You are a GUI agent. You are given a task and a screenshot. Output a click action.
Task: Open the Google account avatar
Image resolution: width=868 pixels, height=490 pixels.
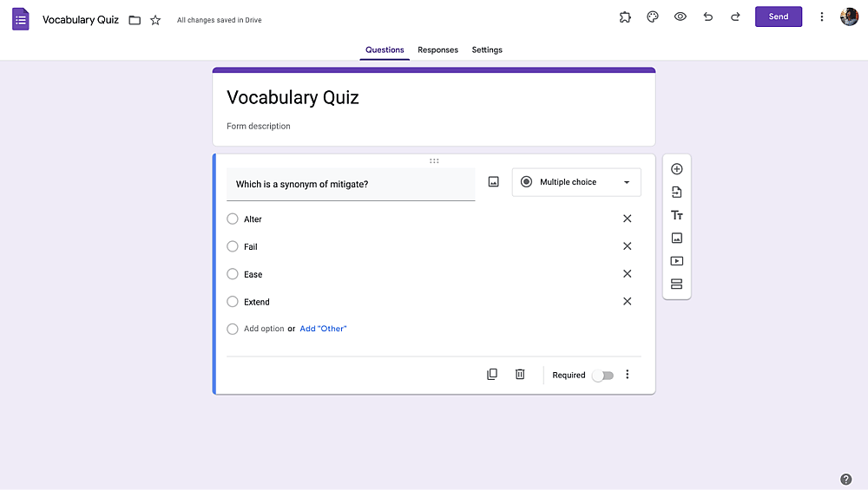(x=849, y=16)
